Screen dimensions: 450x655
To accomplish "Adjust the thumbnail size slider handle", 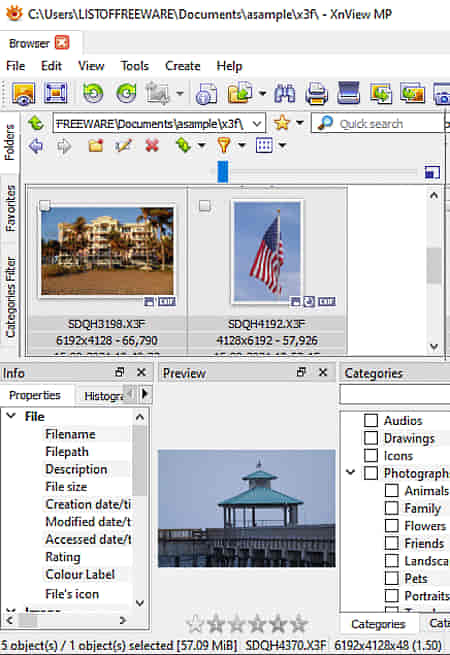I will pyautogui.click(x=223, y=172).
